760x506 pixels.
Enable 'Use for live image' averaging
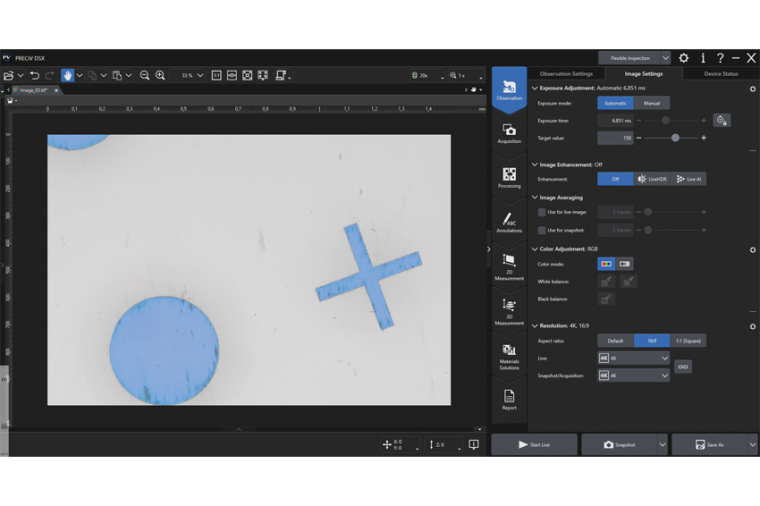(541, 212)
